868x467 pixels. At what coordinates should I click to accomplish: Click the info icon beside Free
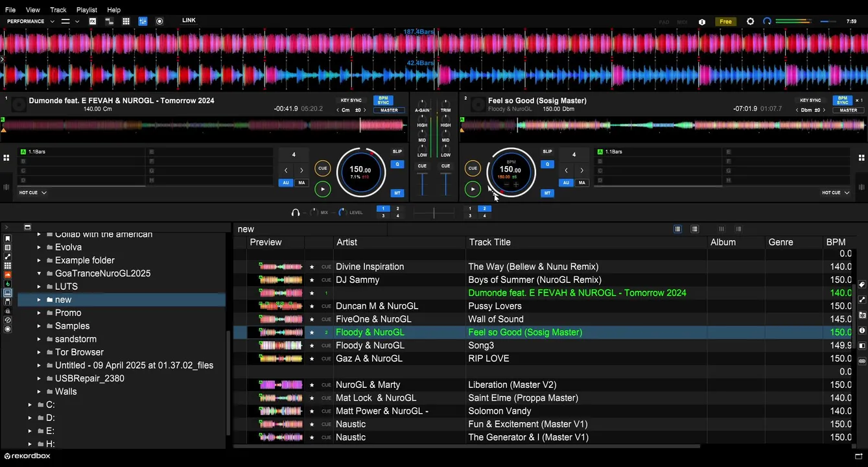(702, 21)
